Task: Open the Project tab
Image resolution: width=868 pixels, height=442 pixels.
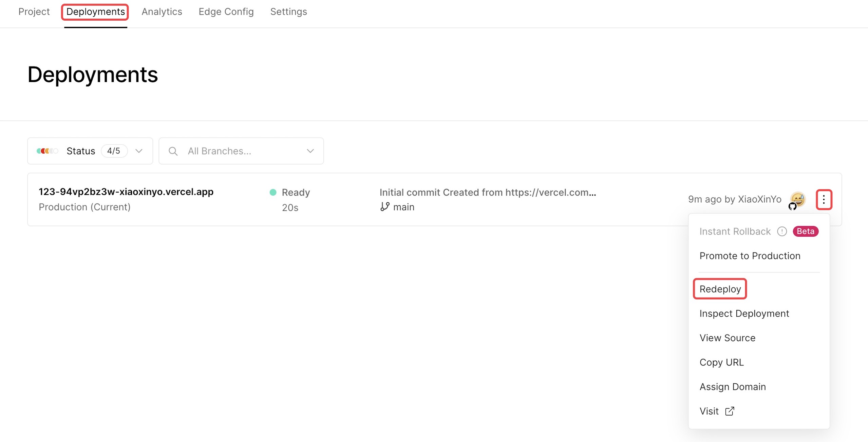Action: [34, 12]
